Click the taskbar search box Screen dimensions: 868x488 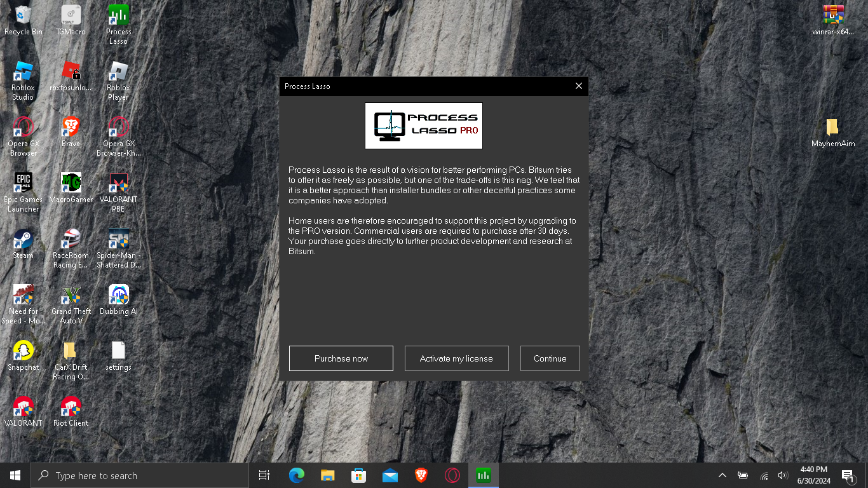(140, 475)
